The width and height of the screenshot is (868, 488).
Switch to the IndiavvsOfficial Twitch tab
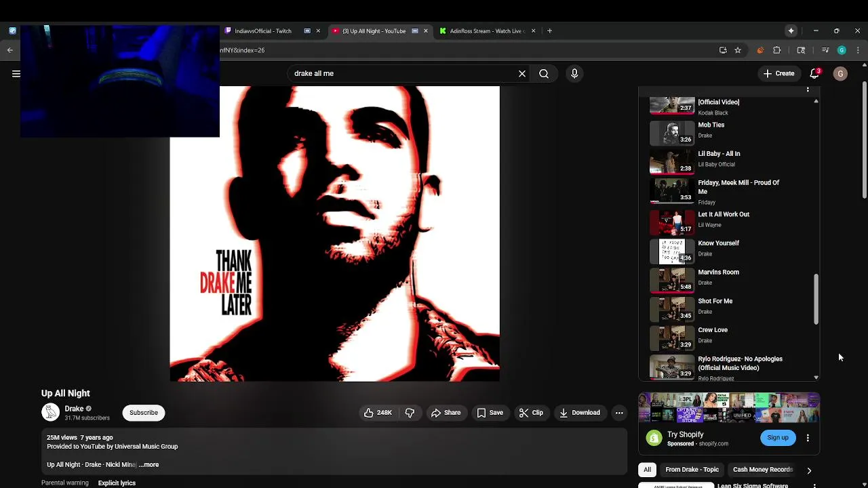263,31
